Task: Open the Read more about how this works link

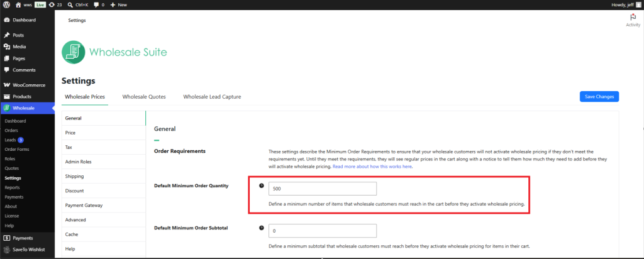Action: pos(372,167)
